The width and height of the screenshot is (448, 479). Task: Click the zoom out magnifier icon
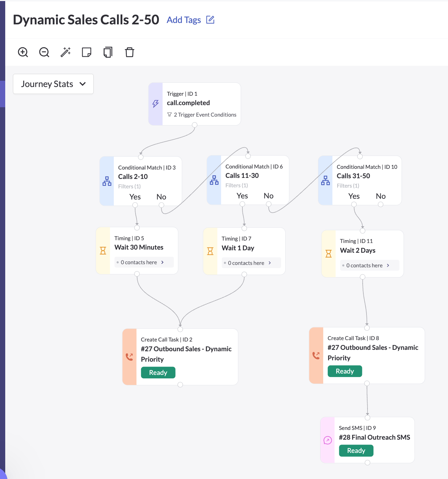pyautogui.click(x=44, y=52)
